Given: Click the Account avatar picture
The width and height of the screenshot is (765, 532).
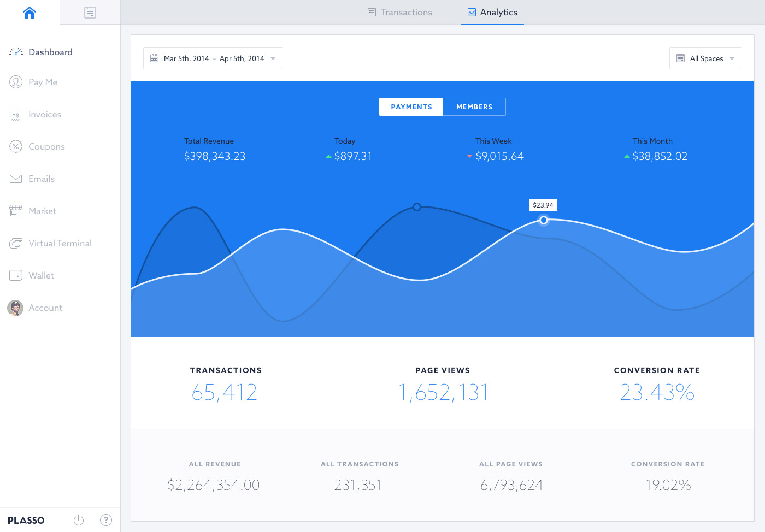Looking at the screenshot, I should coord(15,308).
